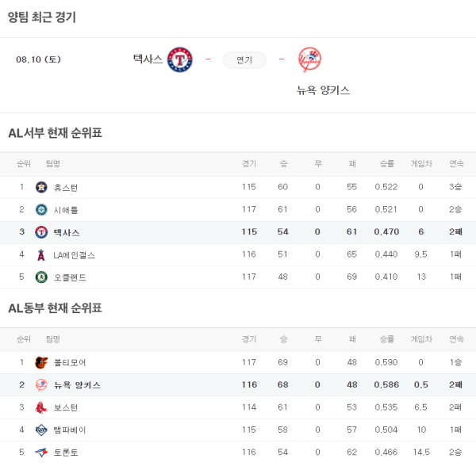Click the Seattle Mariners team logo
Screen dimensions: 476x466
coord(41,210)
